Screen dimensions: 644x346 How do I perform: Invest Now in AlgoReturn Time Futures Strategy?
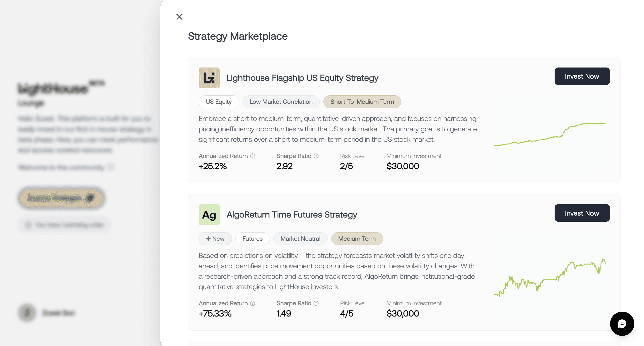(582, 213)
